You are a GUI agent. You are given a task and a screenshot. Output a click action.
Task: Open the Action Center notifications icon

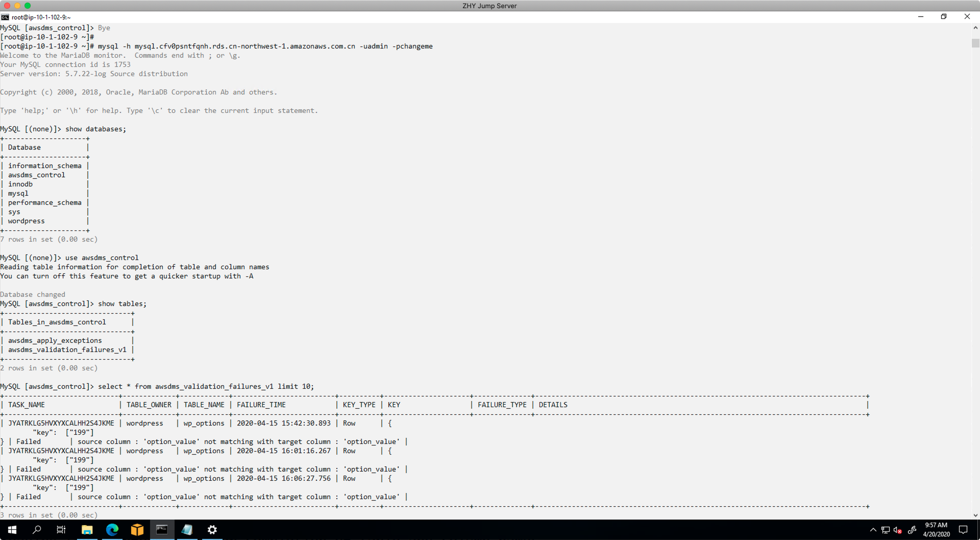click(963, 530)
